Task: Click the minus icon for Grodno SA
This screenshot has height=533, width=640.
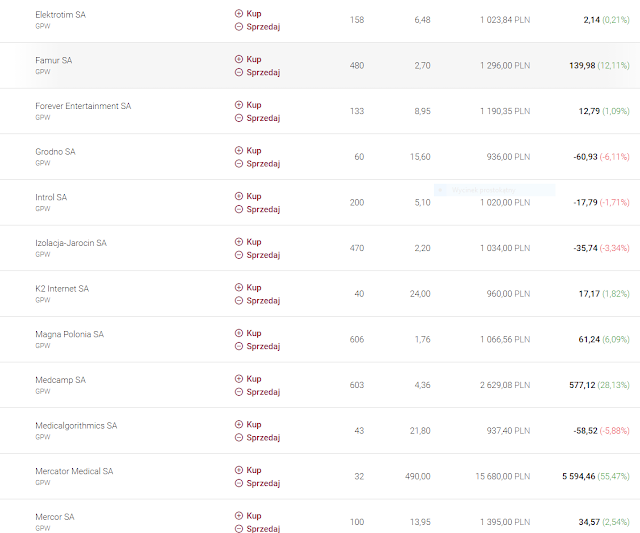Action: click(239, 164)
